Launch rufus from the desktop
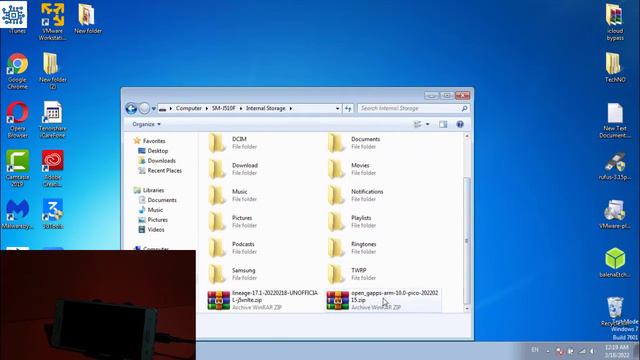640x360 pixels. click(615, 166)
